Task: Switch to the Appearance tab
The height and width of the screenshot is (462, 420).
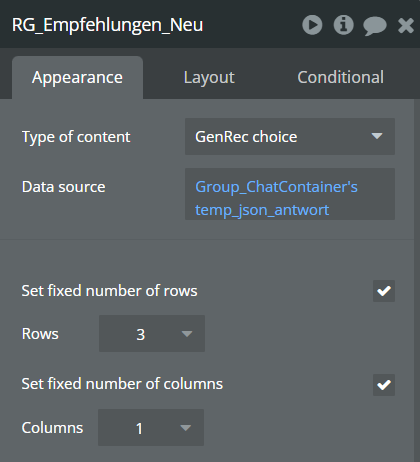Action: pyautogui.click(x=77, y=77)
